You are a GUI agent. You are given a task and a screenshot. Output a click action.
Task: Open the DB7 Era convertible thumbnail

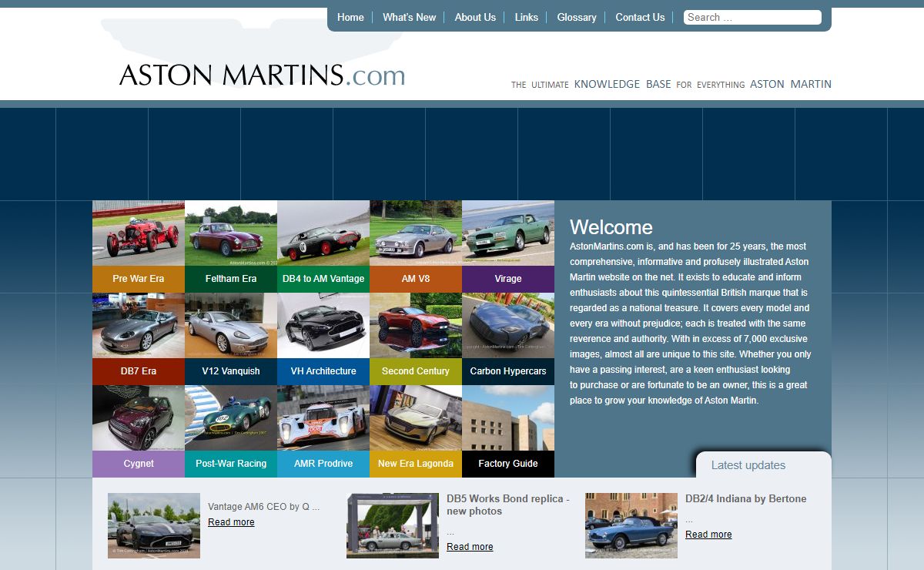click(x=139, y=326)
